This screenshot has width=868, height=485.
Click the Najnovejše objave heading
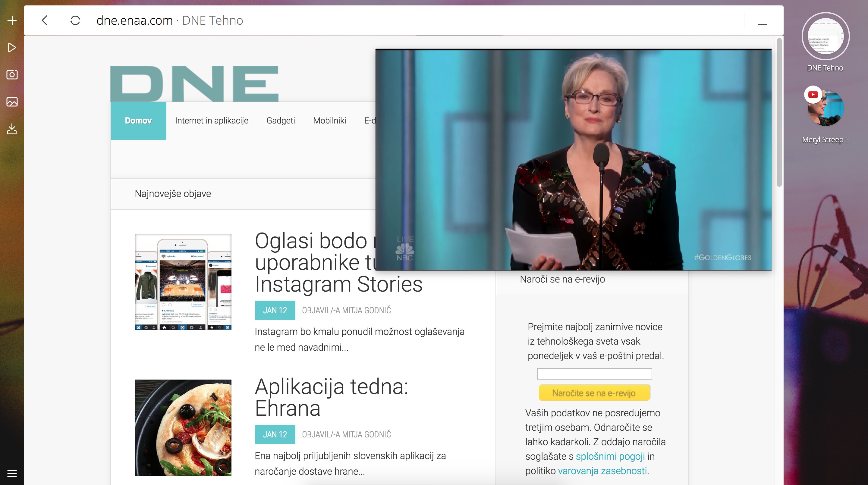(x=173, y=194)
